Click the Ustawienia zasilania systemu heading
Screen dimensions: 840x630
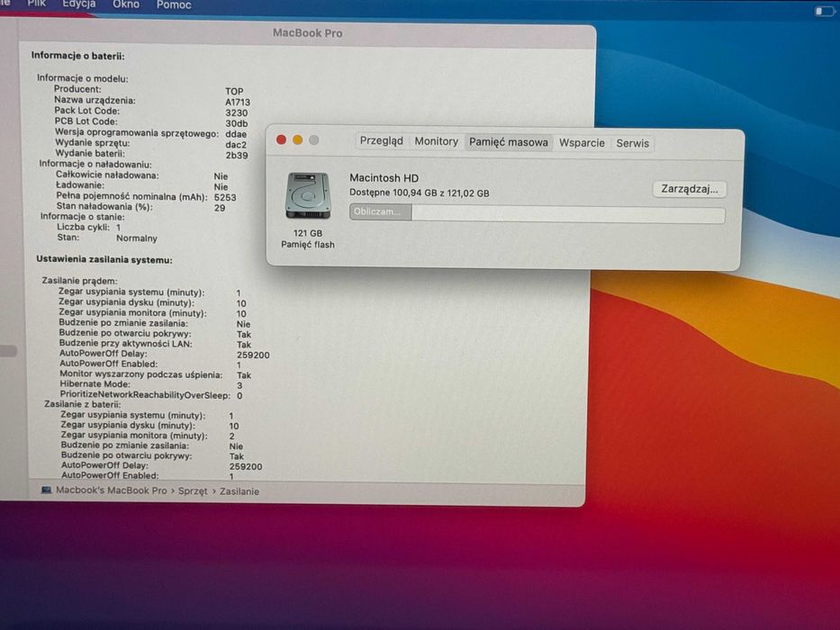click(x=104, y=259)
